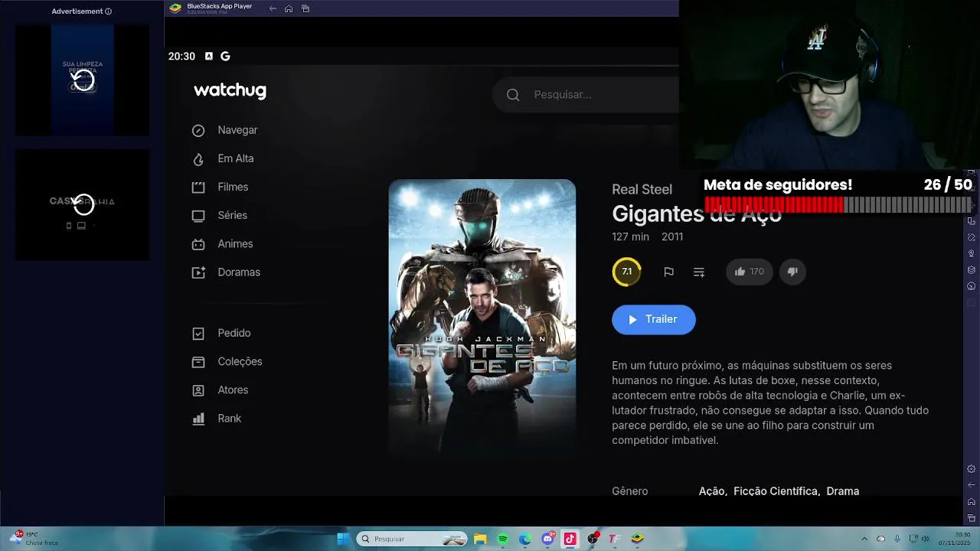Open the Em Alta flame icon
The height and width of the screenshot is (551, 980).
[x=198, y=159]
